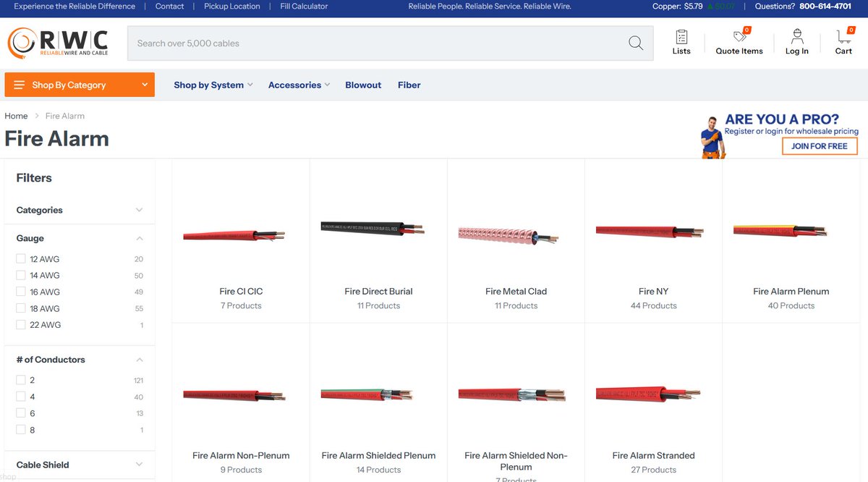The width and height of the screenshot is (868, 482).
Task: Click the Fire Alarm Non-Plenum category title
Action: [x=241, y=456]
